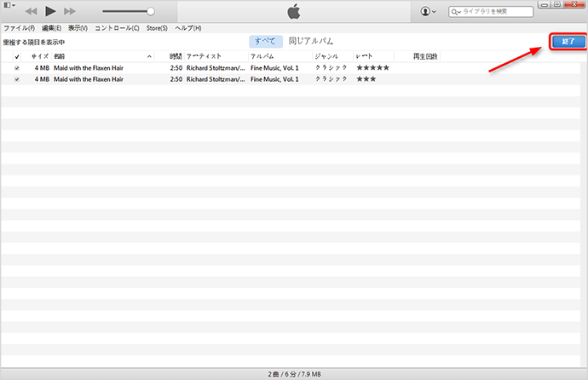Click Richard Stoltzman artist in five-star row
This screenshot has width=588, height=380.
216,68
